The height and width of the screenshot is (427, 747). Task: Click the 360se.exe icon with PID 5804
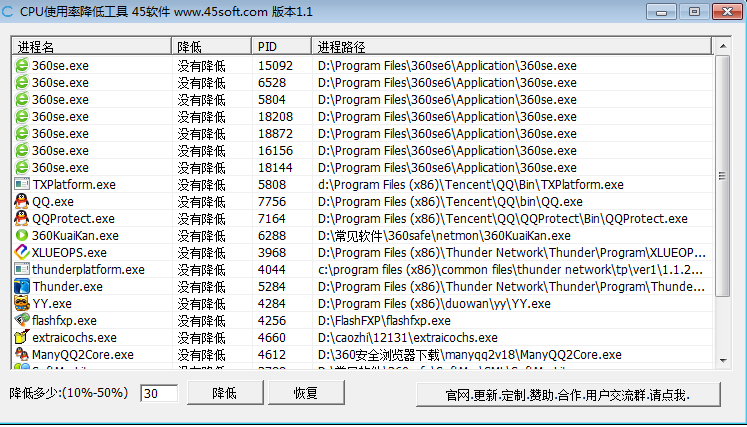[21, 100]
